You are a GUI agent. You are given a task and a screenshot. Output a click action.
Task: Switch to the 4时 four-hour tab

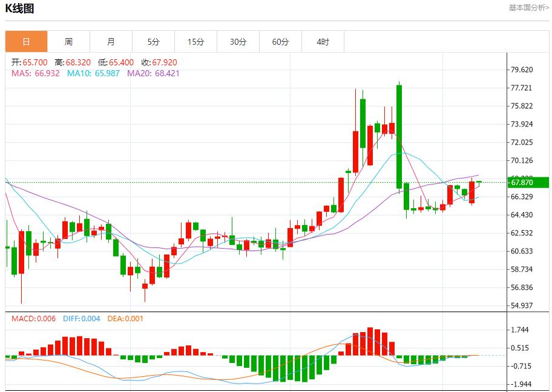coord(323,42)
